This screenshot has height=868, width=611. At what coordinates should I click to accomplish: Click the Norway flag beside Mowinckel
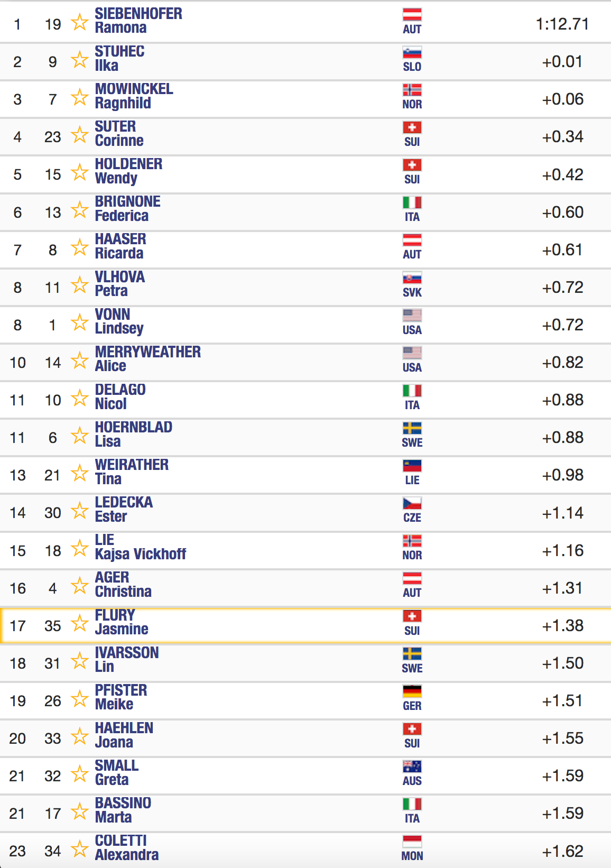tap(412, 89)
